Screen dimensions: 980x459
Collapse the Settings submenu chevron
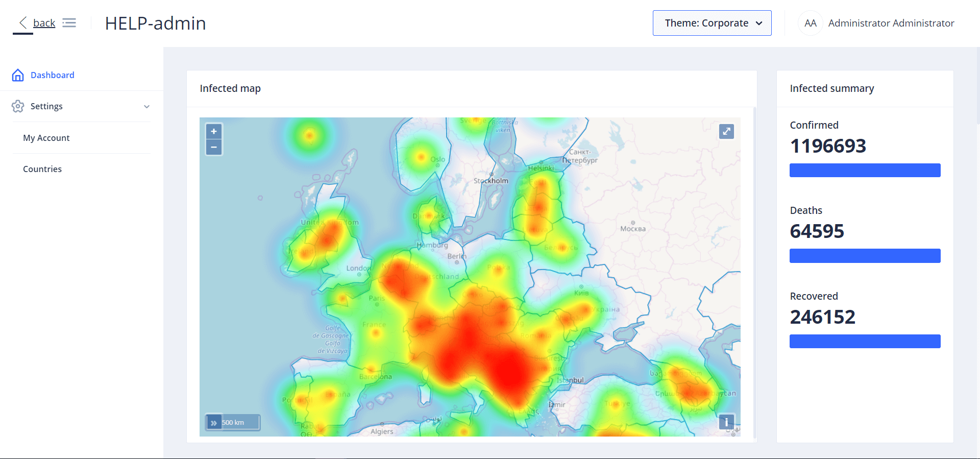click(x=146, y=107)
